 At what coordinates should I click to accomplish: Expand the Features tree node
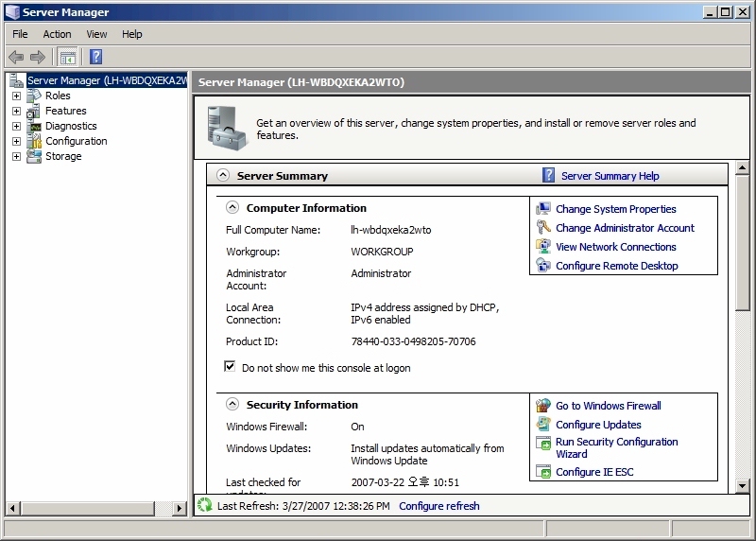point(16,111)
